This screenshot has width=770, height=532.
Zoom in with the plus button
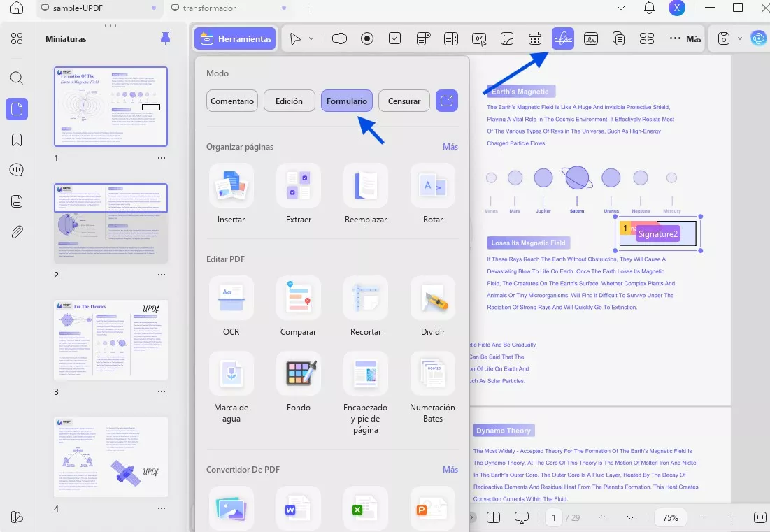(x=732, y=517)
